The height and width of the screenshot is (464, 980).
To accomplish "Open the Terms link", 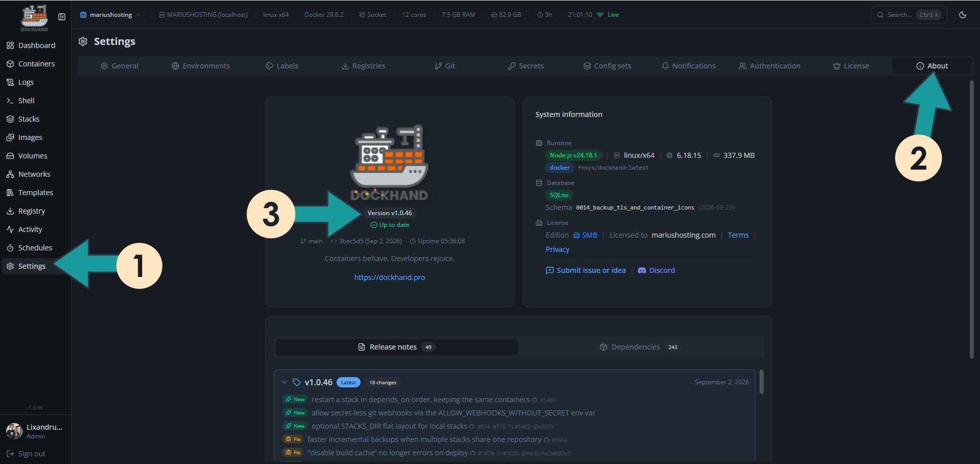I will (x=738, y=235).
